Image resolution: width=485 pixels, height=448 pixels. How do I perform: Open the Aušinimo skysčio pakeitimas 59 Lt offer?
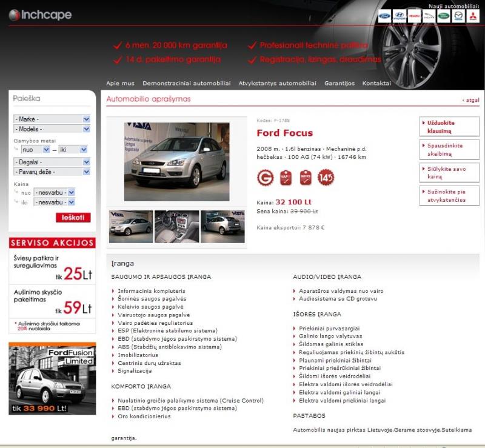tap(52, 301)
